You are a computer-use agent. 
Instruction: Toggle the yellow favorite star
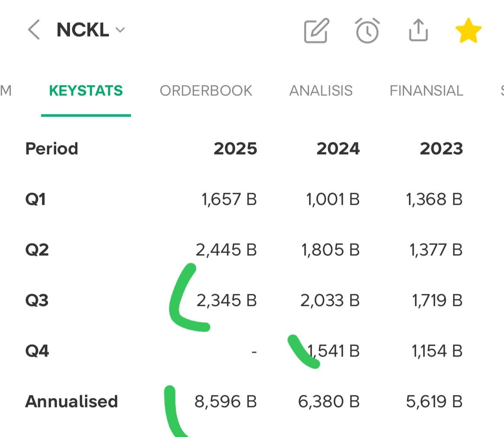coord(469,32)
